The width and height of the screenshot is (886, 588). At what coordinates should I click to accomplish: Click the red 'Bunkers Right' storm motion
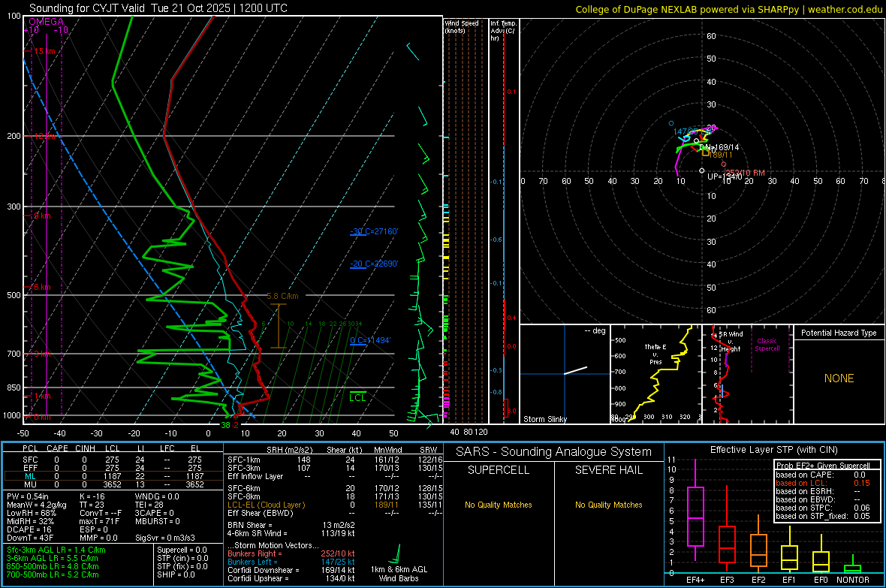291,553
